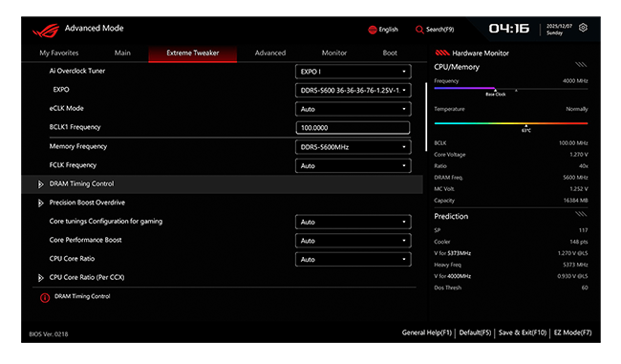
Task: Click Default(F5) button
Action: 475,332
